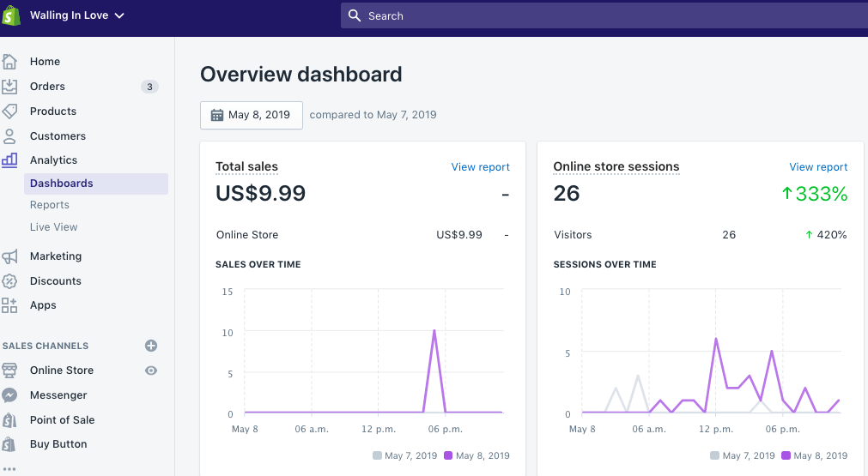
Task: Click the Home house icon
Action: pos(9,62)
